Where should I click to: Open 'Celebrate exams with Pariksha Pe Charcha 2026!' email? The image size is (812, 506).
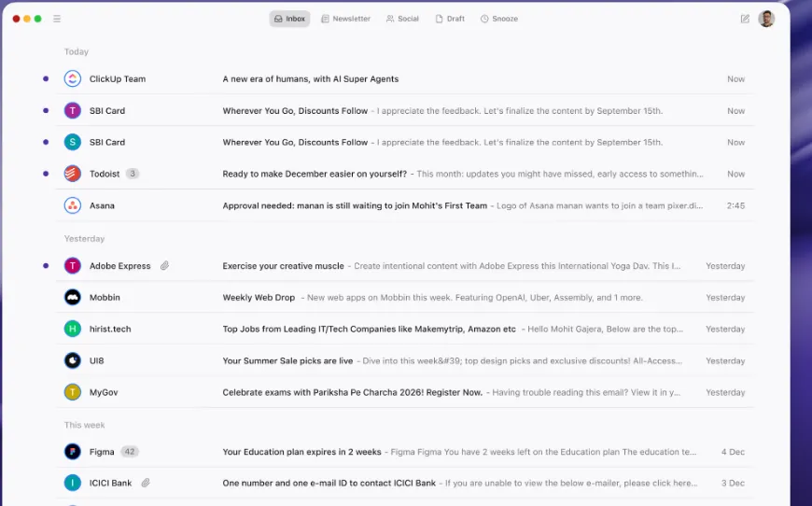click(x=353, y=392)
